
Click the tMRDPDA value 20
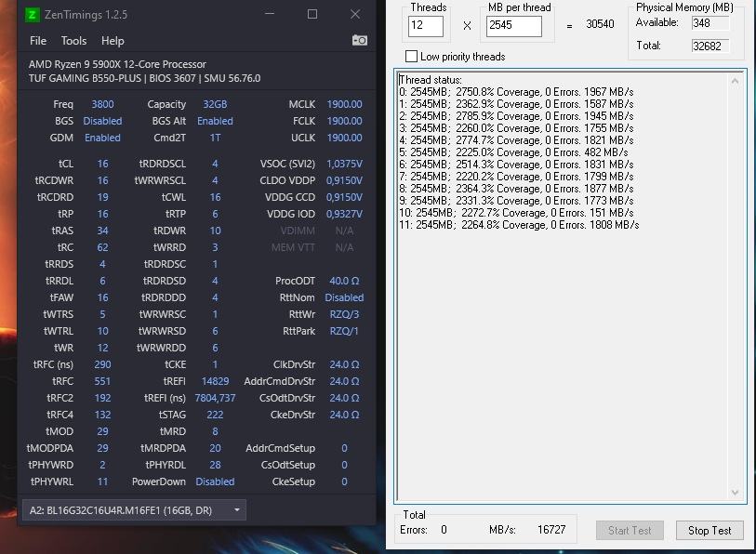coord(215,448)
